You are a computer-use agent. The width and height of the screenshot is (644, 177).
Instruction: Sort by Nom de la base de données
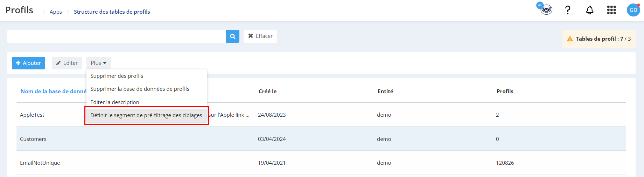(x=53, y=91)
